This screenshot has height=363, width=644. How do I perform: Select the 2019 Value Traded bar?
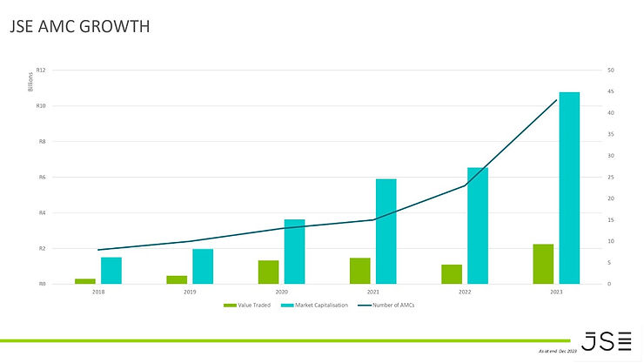tap(177, 279)
